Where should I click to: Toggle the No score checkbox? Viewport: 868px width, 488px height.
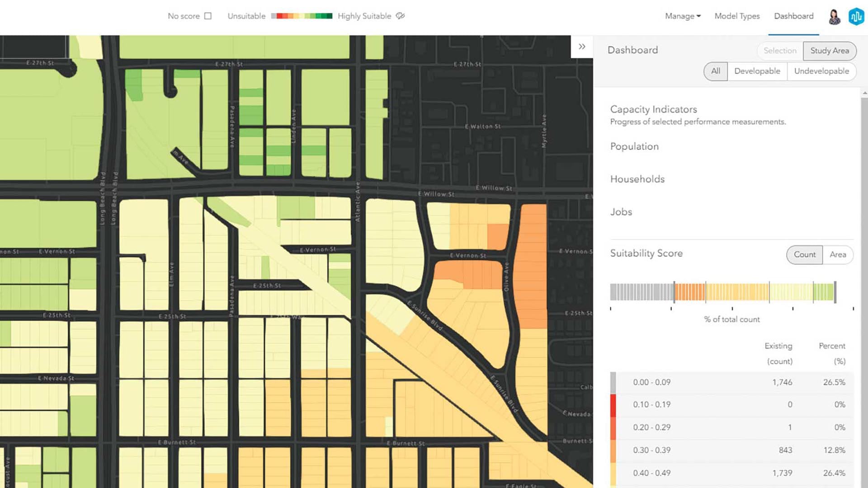[208, 16]
